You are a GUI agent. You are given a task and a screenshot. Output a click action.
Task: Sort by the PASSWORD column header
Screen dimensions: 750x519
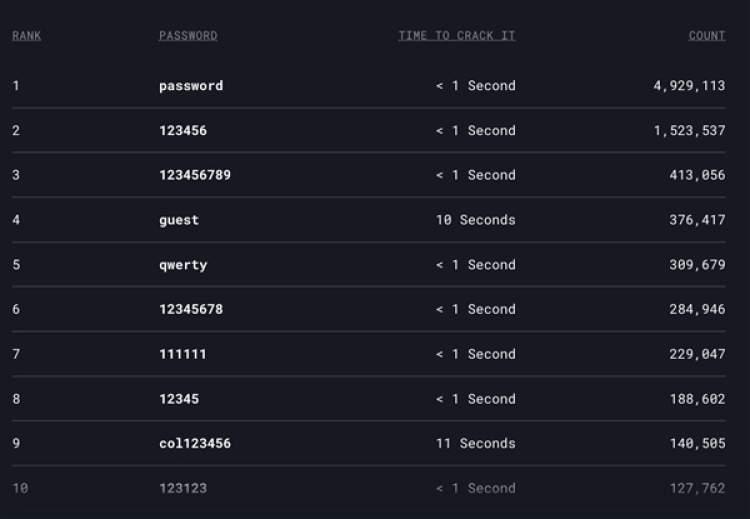pos(188,36)
